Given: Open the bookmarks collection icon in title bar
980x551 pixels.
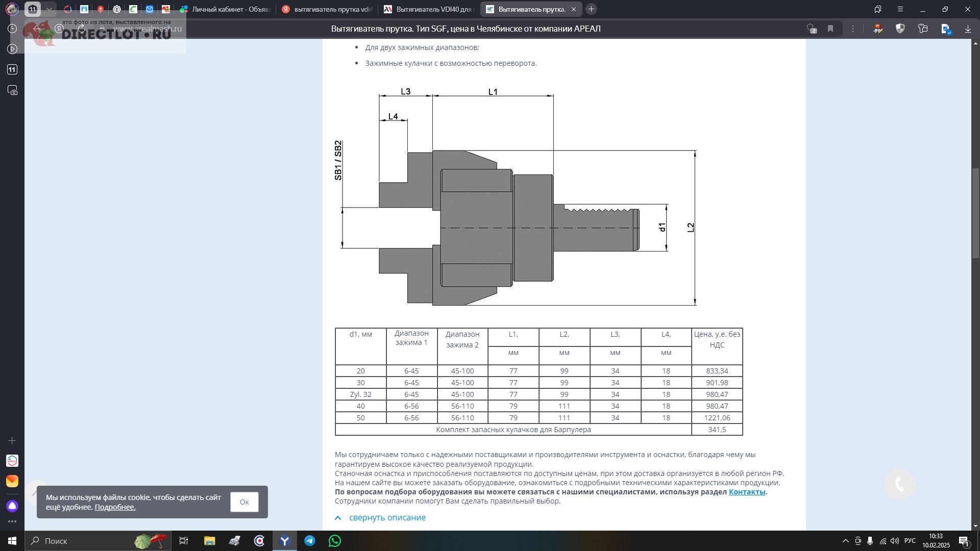Looking at the screenshot, I should click(878, 9).
